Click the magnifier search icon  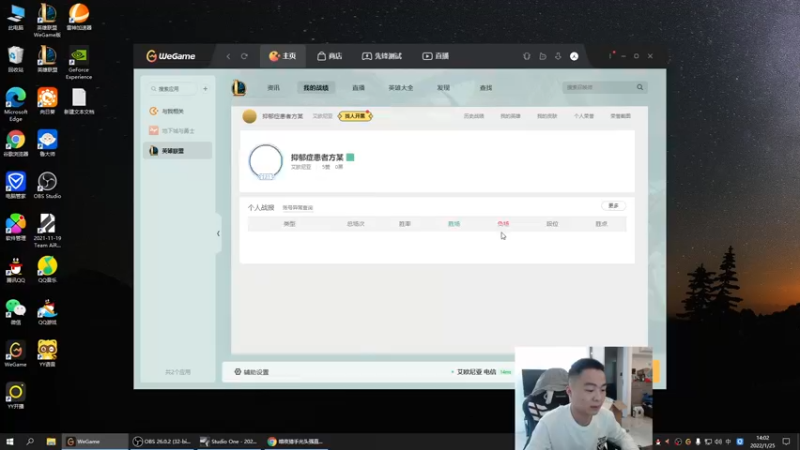pyautogui.click(x=640, y=87)
